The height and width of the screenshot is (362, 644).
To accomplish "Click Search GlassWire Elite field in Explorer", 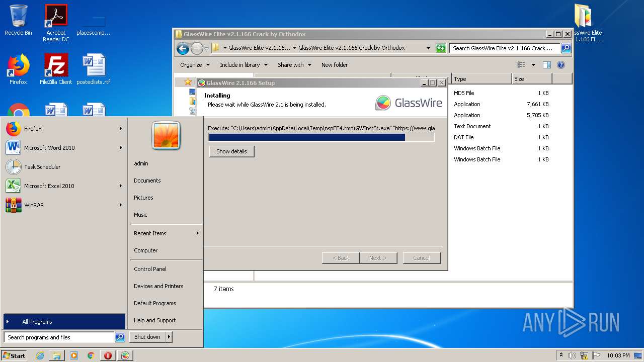I will click(505, 48).
